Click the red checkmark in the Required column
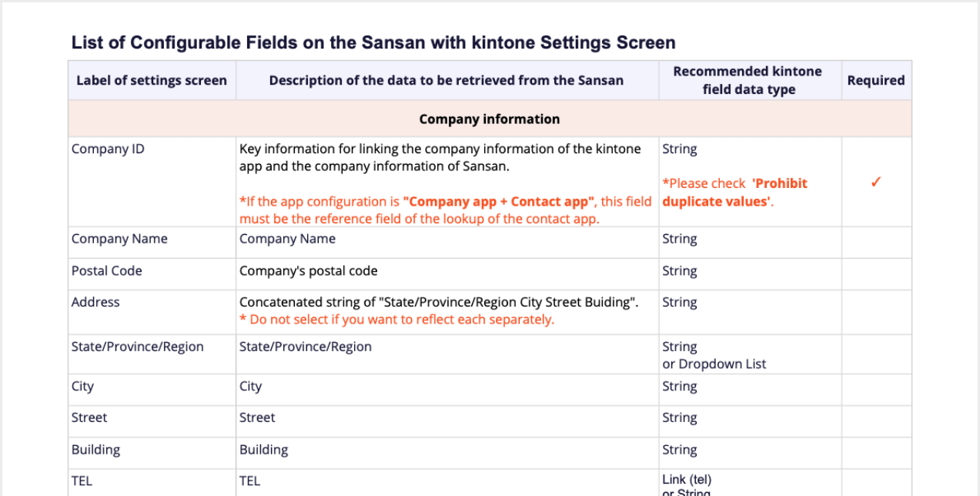The height and width of the screenshot is (496, 980). pyautogui.click(x=875, y=183)
